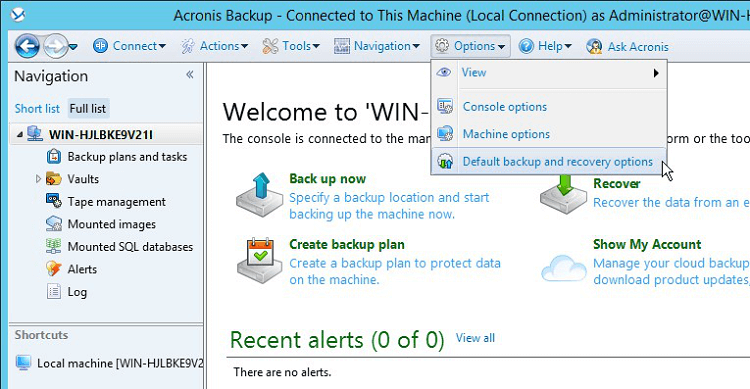This screenshot has width=750, height=389.
Task: Click the Backup plans and tasks icon
Action: click(x=54, y=156)
